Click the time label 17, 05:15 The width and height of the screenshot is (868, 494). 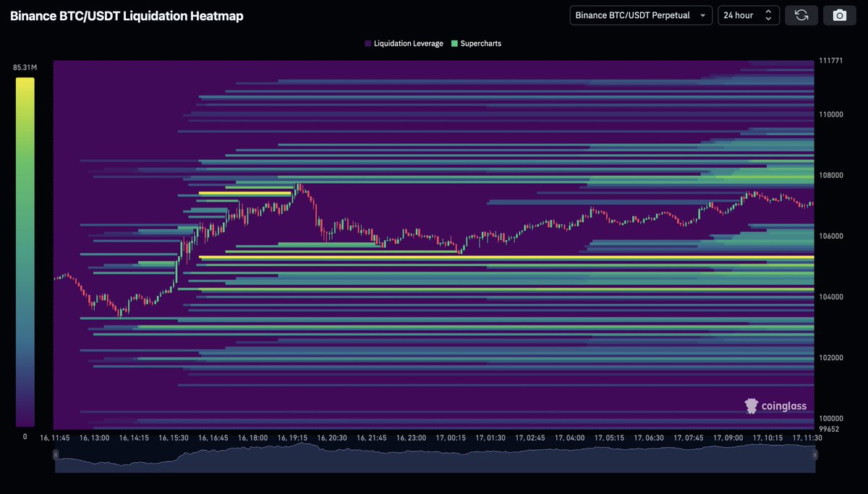point(610,438)
